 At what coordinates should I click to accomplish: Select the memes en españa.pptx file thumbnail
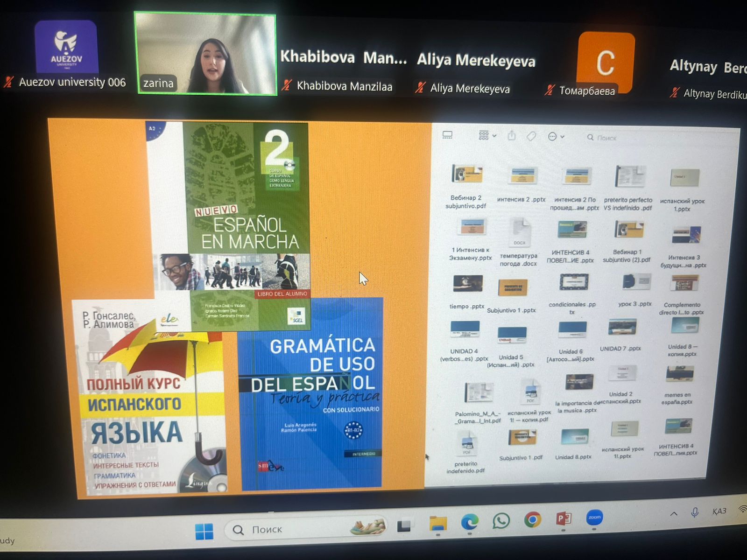click(x=679, y=374)
